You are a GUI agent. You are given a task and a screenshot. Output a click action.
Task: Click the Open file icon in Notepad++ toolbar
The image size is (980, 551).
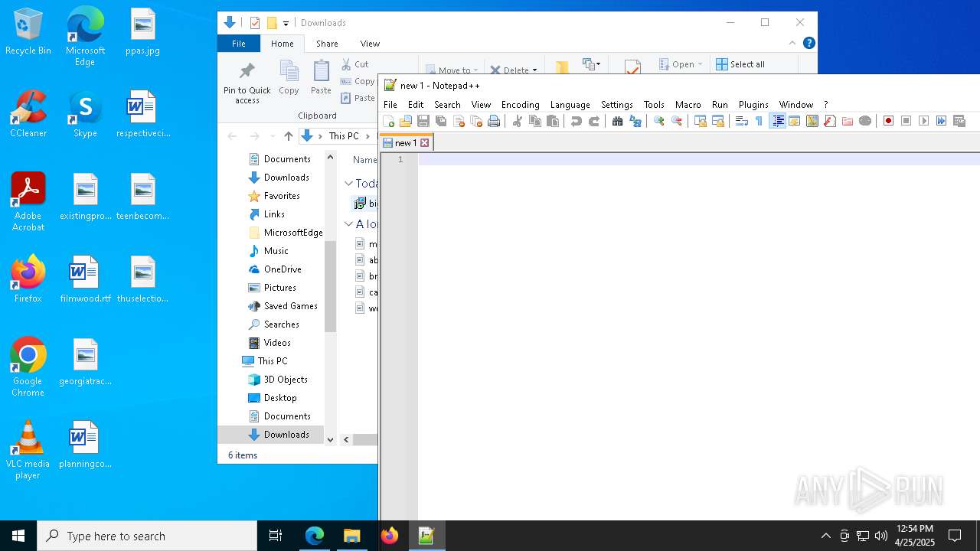pos(406,121)
